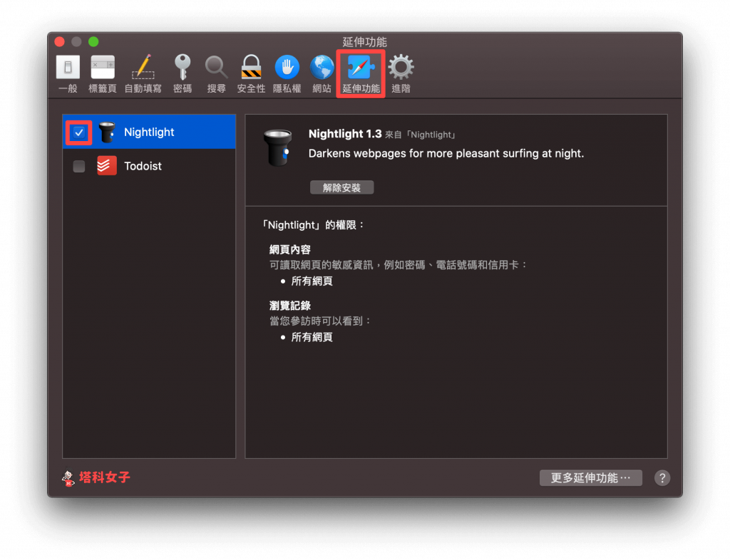
Task: Uncheck the Nightlight extension checkbox
Action: pos(79,133)
